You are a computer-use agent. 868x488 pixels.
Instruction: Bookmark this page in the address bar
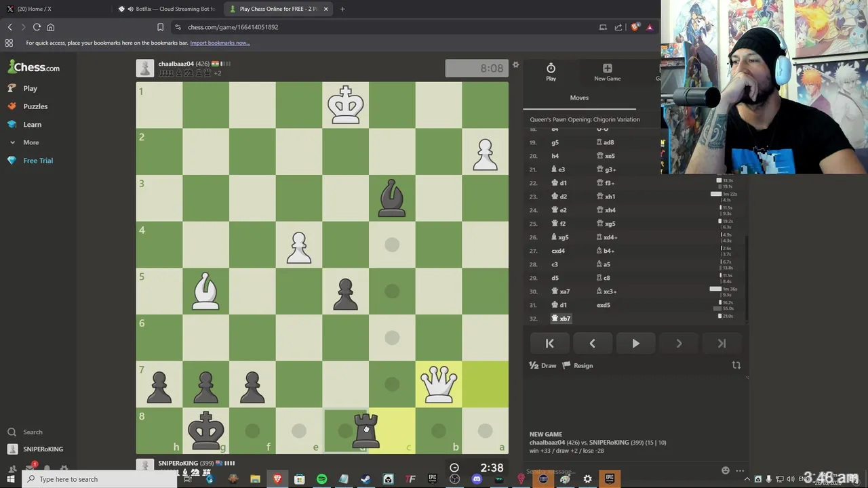coord(160,27)
